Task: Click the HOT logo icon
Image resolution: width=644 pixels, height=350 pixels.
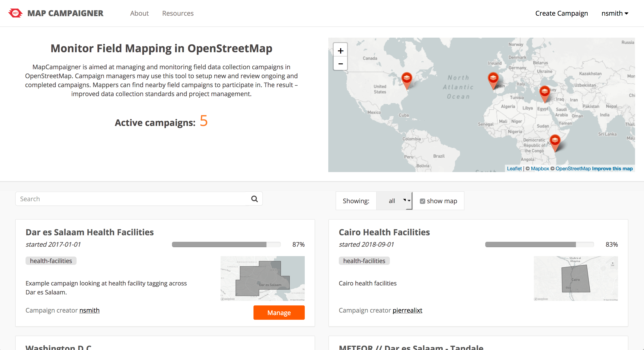Action: tap(15, 13)
